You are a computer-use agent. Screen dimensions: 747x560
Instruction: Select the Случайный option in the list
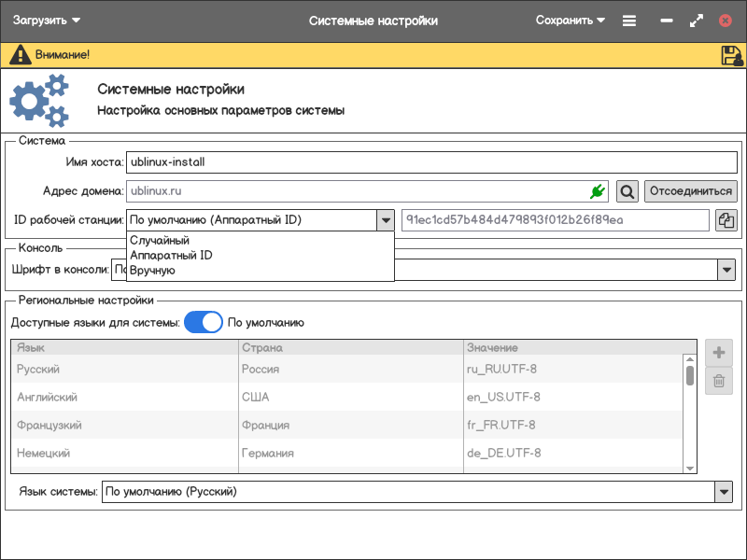[160, 241]
